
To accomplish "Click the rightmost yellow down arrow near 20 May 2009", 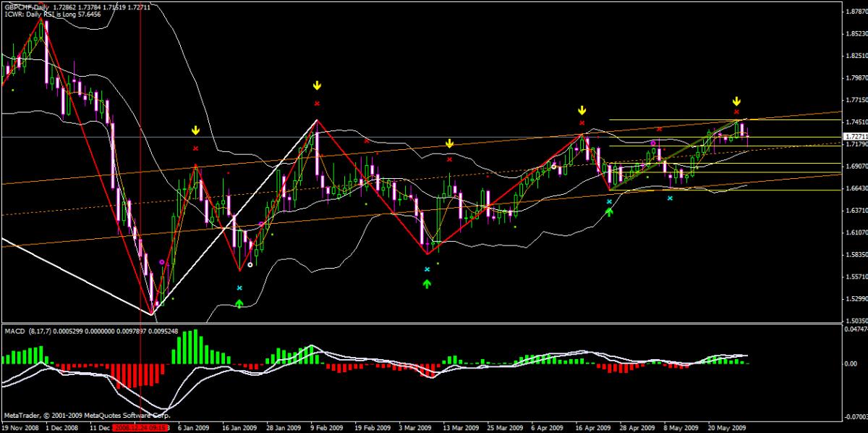I will tap(736, 101).
